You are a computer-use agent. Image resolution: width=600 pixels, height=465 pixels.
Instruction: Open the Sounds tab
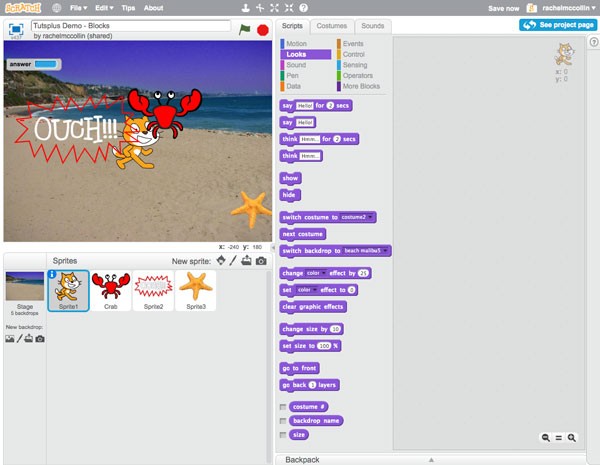[372, 26]
